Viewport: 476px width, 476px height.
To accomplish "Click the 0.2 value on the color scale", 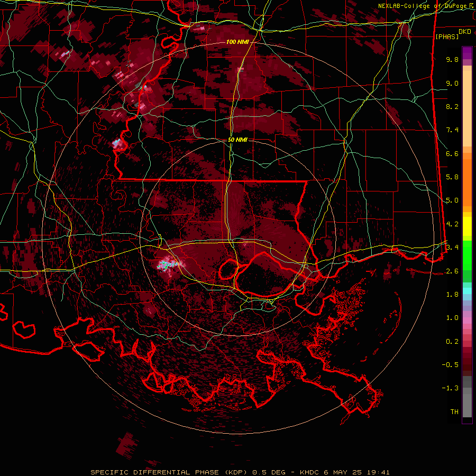I will click(x=452, y=342).
